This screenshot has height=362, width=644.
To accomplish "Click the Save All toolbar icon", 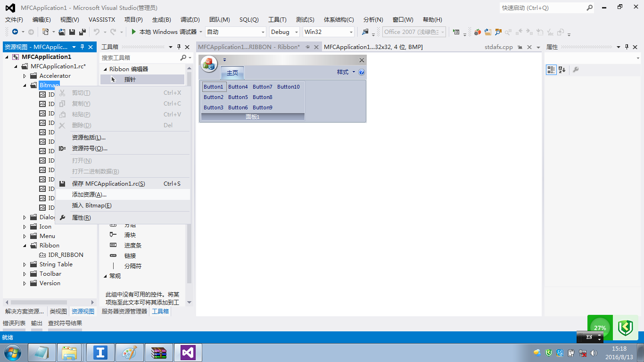I will 83,32.
